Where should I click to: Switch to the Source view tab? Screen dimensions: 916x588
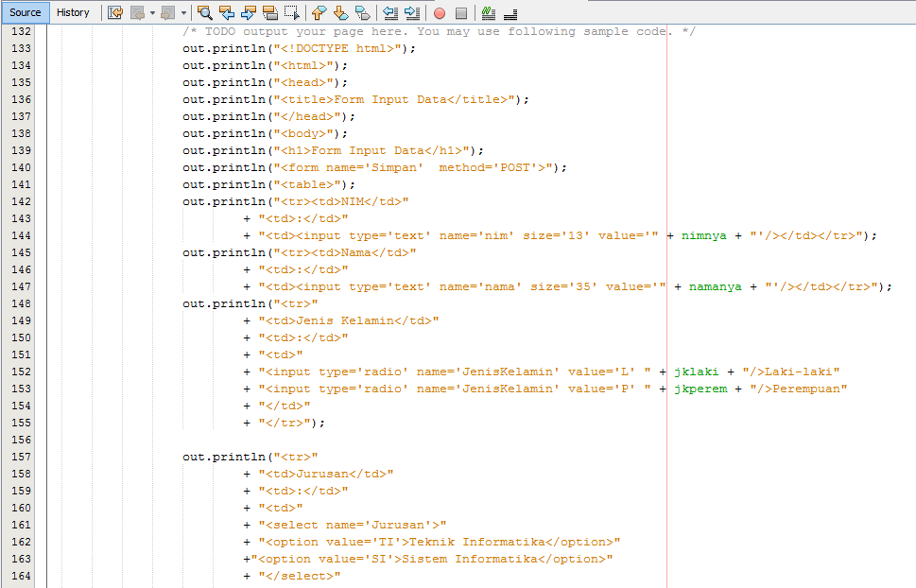pos(26,12)
